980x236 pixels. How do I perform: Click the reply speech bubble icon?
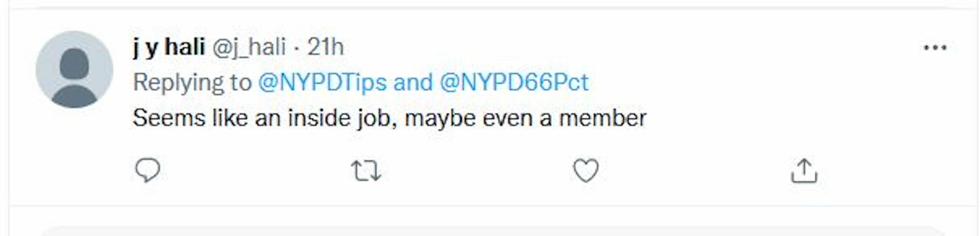pos(147,170)
